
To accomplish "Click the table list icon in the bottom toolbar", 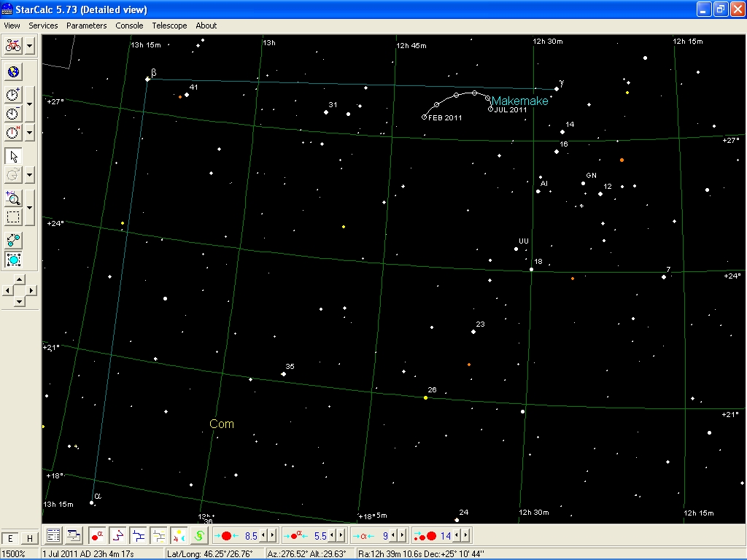I will [53, 536].
